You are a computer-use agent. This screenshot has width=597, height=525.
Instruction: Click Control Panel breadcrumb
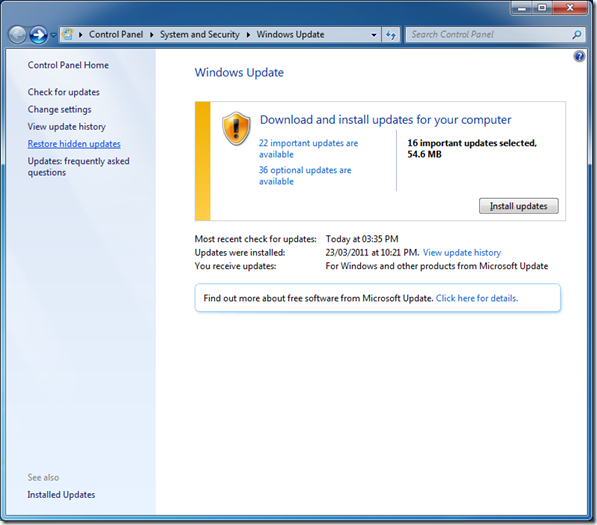(x=116, y=35)
